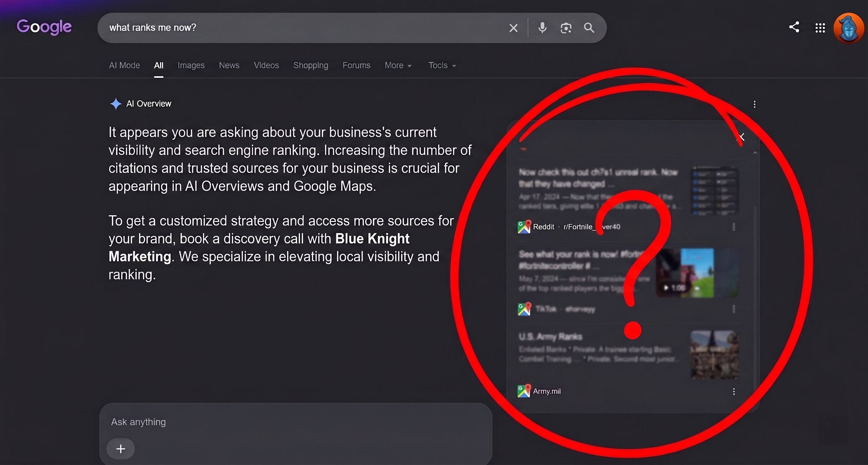Image resolution: width=868 pixels, height=465 pixels.
Task: Expand the More search filters dropdown
Action: click(398, 66)
